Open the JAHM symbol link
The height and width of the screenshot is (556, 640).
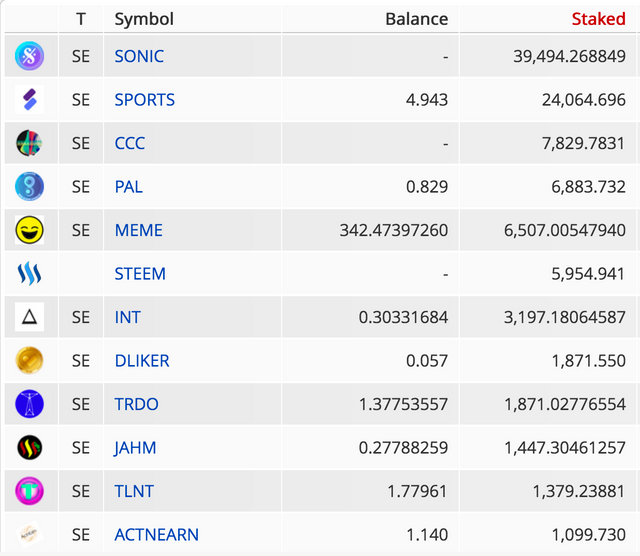[135, 448]
